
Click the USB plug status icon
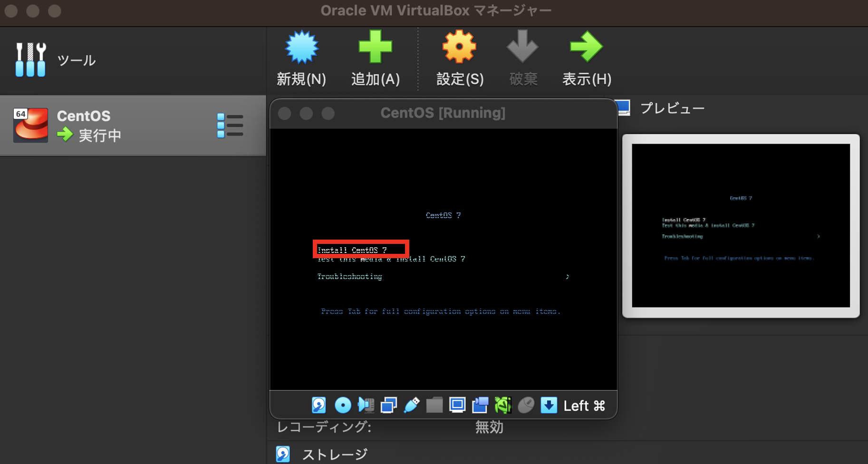412,405
